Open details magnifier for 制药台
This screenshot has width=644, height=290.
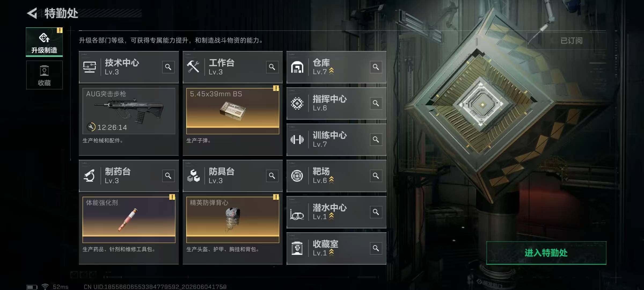168,176
